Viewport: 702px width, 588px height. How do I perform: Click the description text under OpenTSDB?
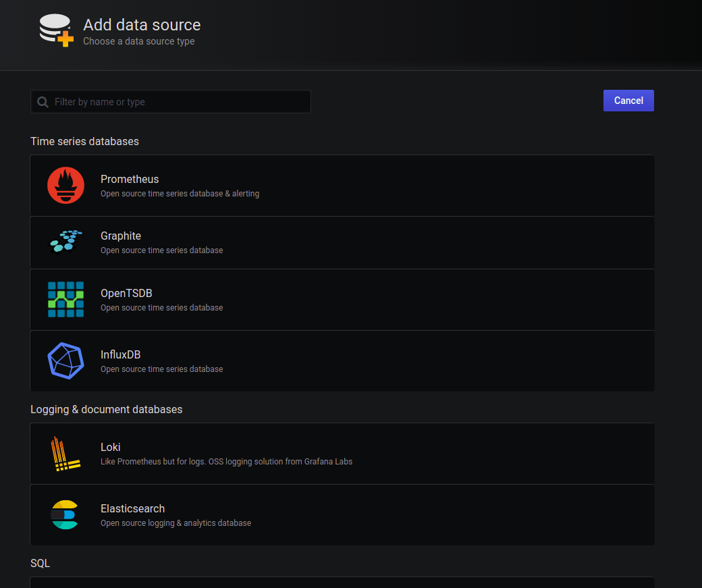tap(161, 308)
